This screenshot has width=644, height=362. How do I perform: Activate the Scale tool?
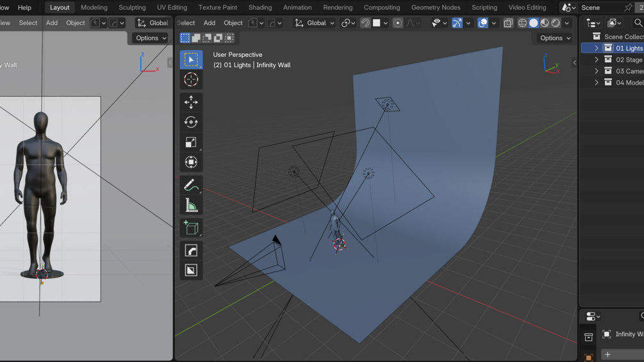pos(191,142)
